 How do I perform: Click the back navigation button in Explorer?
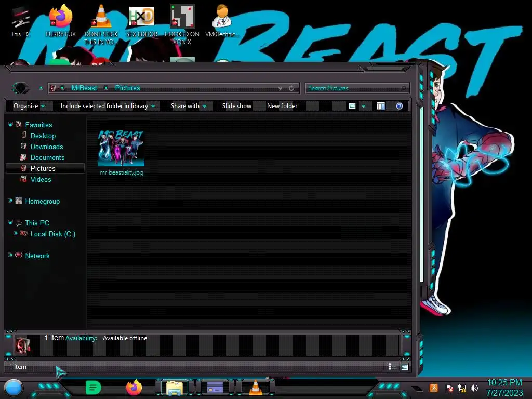pyautogui.click(x=21, y=88)
